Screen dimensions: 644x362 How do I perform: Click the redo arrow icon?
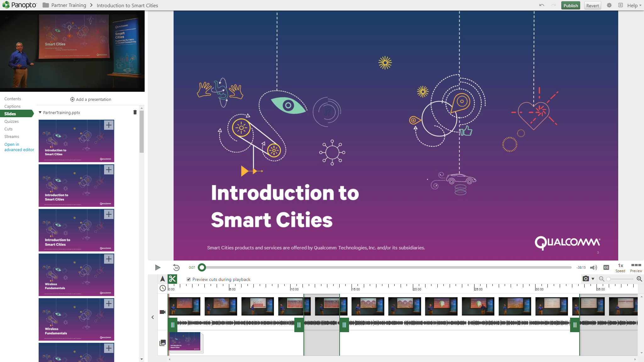553,5
